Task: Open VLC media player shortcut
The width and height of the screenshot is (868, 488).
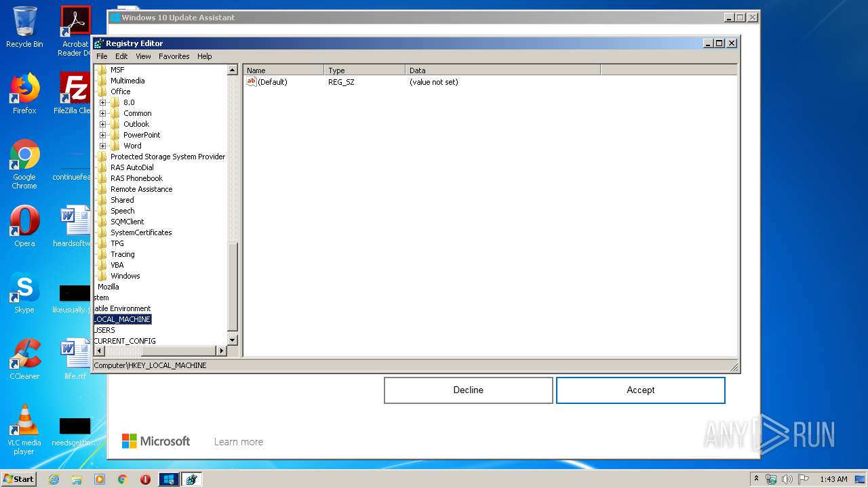Action: (x=24, y=430)
